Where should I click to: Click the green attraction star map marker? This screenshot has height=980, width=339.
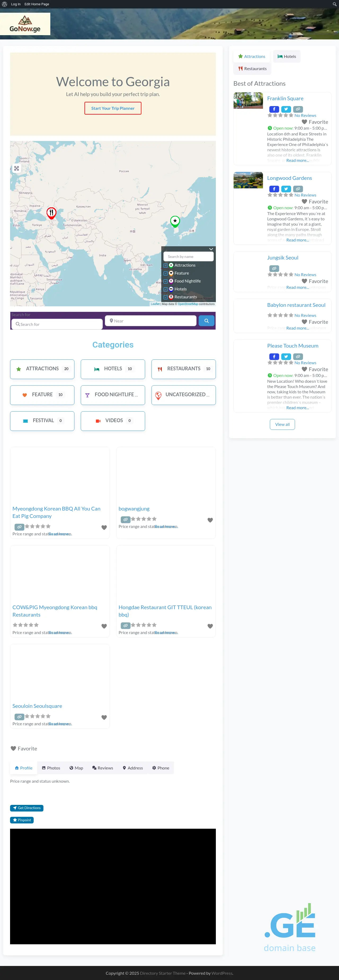pos(175,221)
